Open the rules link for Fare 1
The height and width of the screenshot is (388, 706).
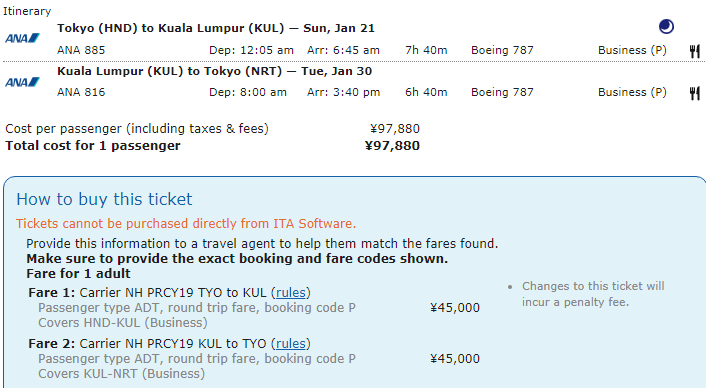tap(290, 293)
